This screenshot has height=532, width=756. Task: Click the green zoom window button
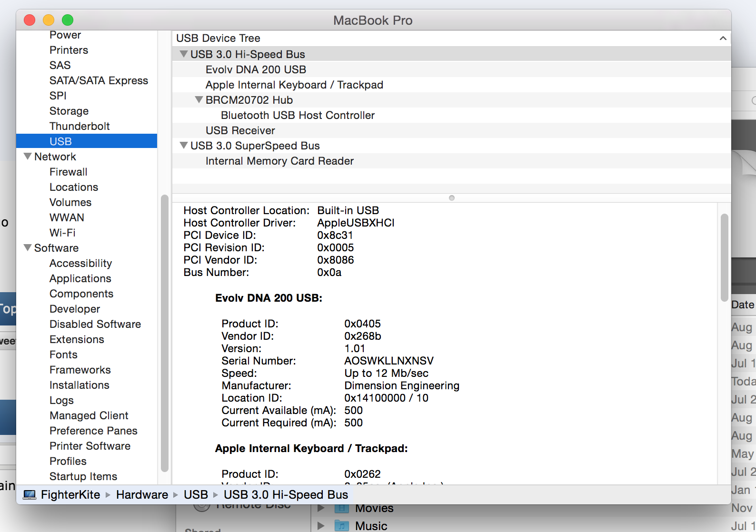coord(68,20)
